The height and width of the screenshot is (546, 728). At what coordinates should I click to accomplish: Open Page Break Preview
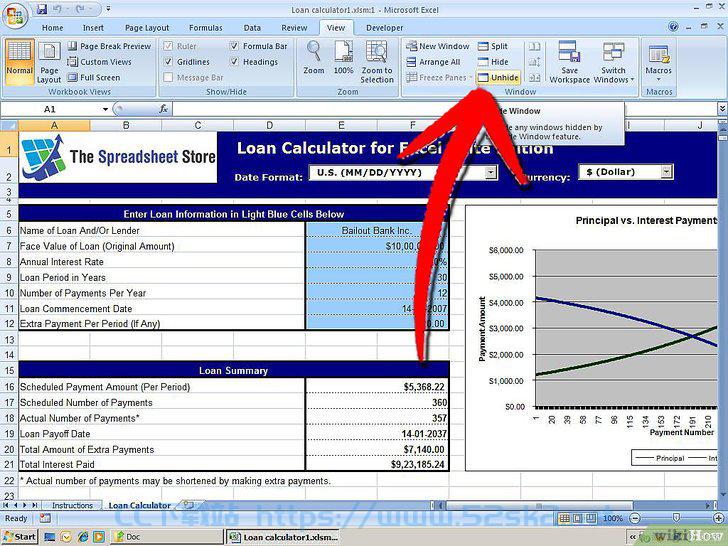(109, 46)
